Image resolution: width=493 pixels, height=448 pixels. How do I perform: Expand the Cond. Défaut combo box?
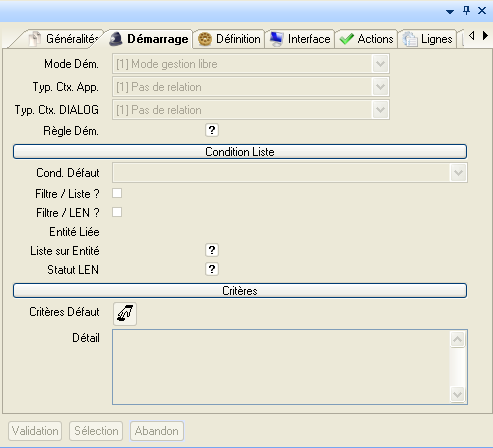[458, 173]
